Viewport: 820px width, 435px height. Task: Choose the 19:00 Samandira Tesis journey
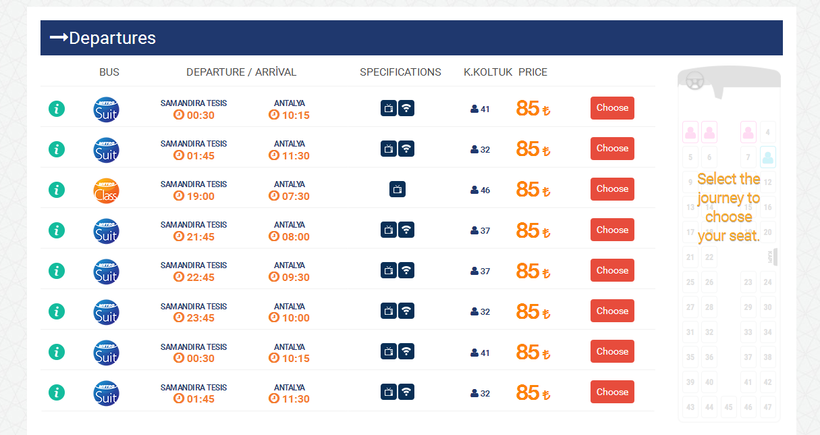[x=612, y=189]
